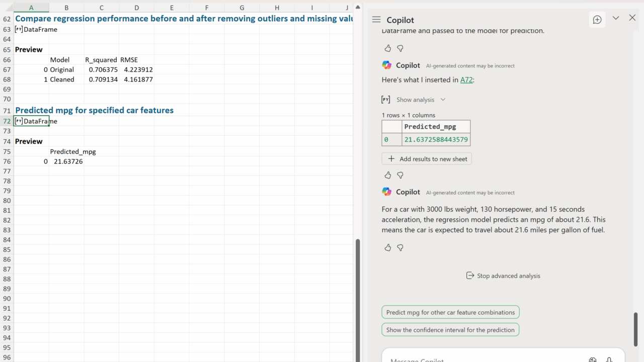The height and width of the screenshot is (362, 644).
Task: Thumbs down the Predicted_mpg table result
Action: pyautogui.click(x=400, y=175)
